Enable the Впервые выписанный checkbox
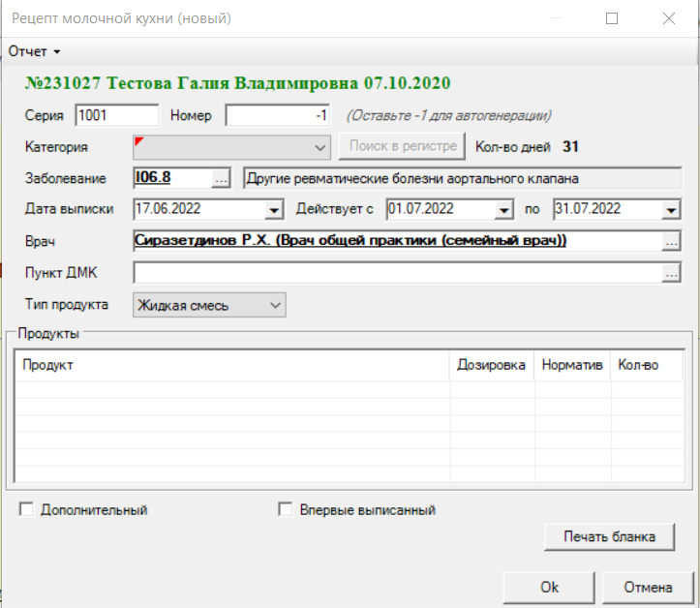The image size is (700, 608). coord(286,509)
